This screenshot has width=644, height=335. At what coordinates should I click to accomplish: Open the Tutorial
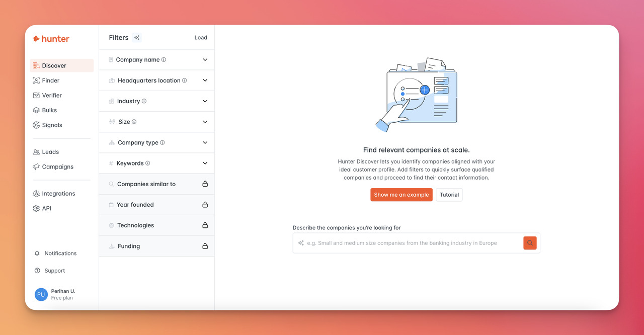[449, 195]
